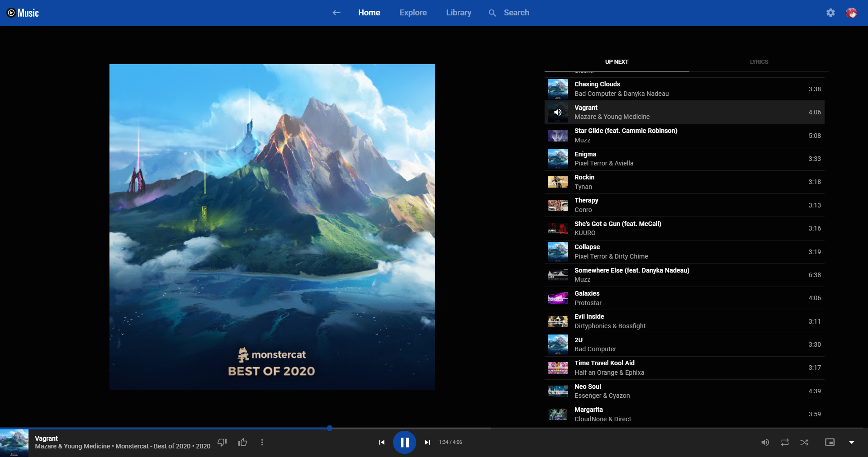Click the Margarita row thumbnail

558,415
